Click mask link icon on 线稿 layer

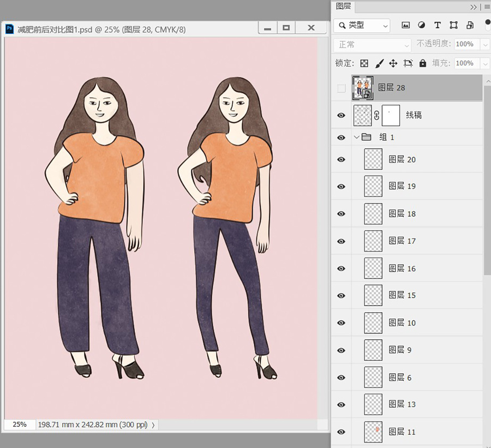click(x=376, y=115)
